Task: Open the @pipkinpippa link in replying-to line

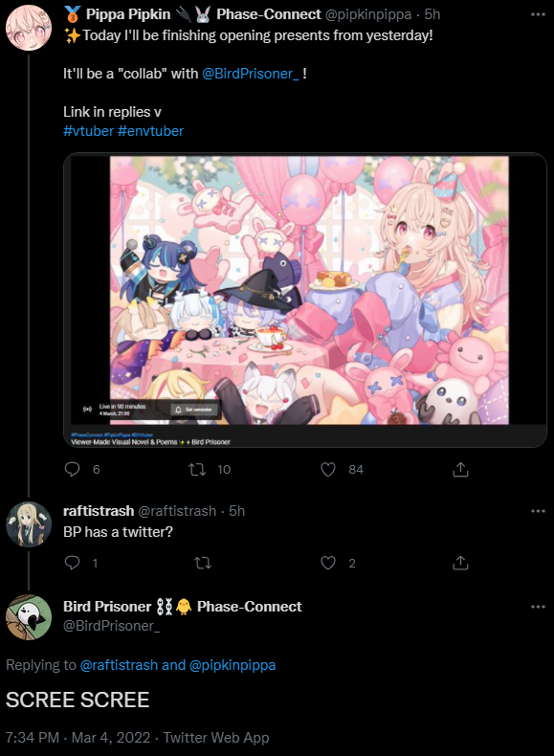Action: [233, 665]
